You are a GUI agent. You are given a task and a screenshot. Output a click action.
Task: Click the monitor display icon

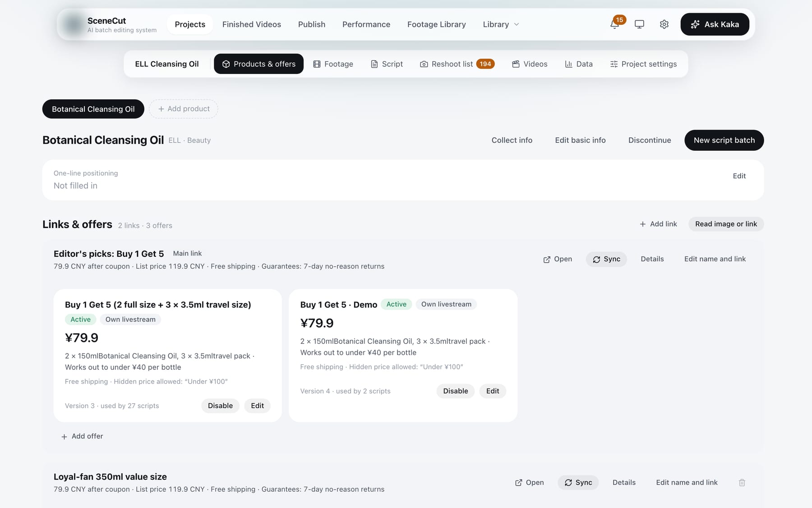tap(639, 24)
